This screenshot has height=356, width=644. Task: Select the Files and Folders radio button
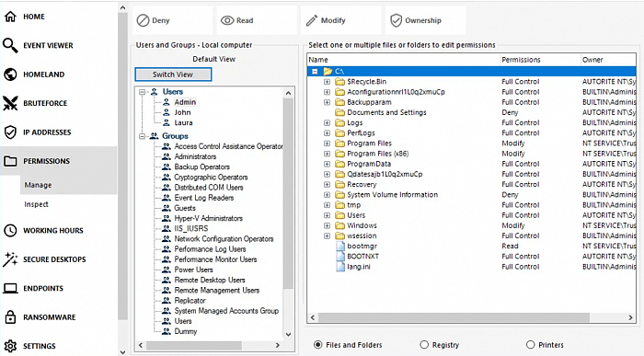tap(318, 345)
